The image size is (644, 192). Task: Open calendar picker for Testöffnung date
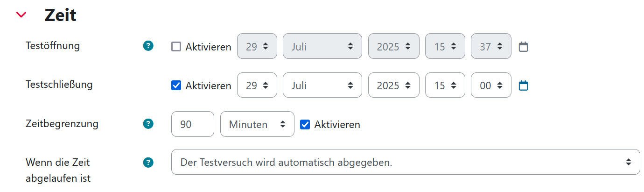tap(523, 46)
